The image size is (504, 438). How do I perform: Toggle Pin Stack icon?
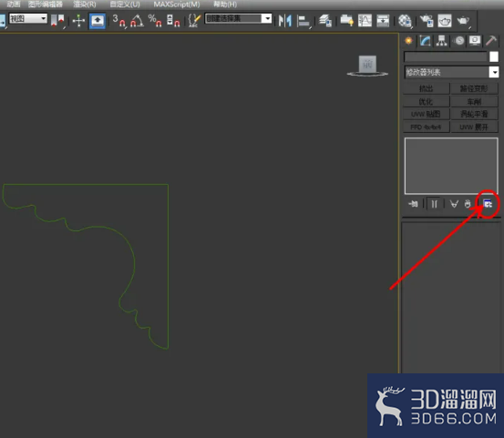click(413, 204)
